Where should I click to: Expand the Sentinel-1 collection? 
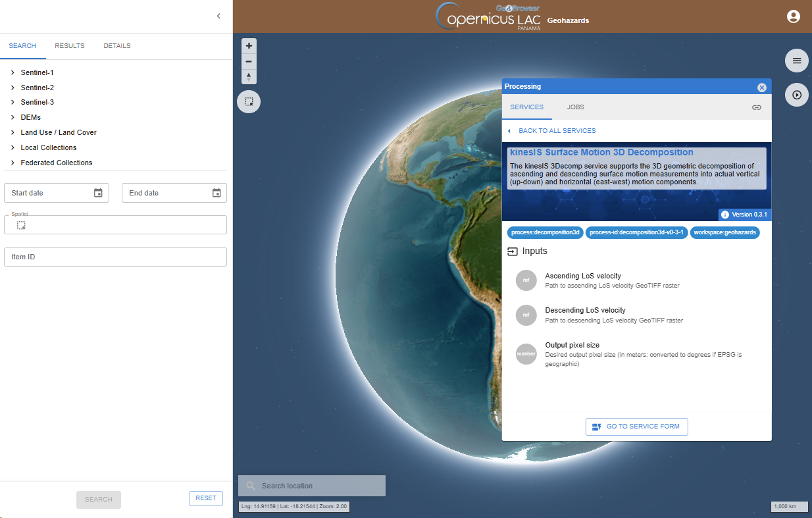(x=13, y=72)
